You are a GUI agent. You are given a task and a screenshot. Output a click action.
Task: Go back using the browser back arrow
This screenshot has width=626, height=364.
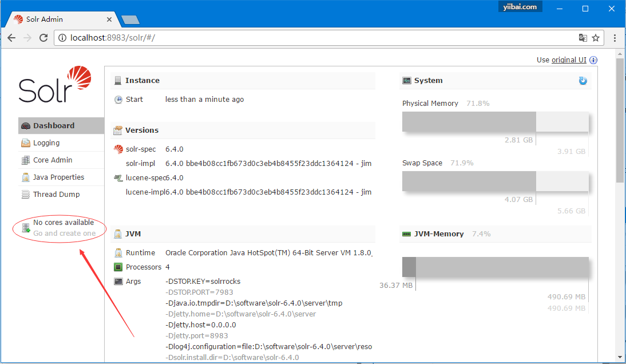11,38
